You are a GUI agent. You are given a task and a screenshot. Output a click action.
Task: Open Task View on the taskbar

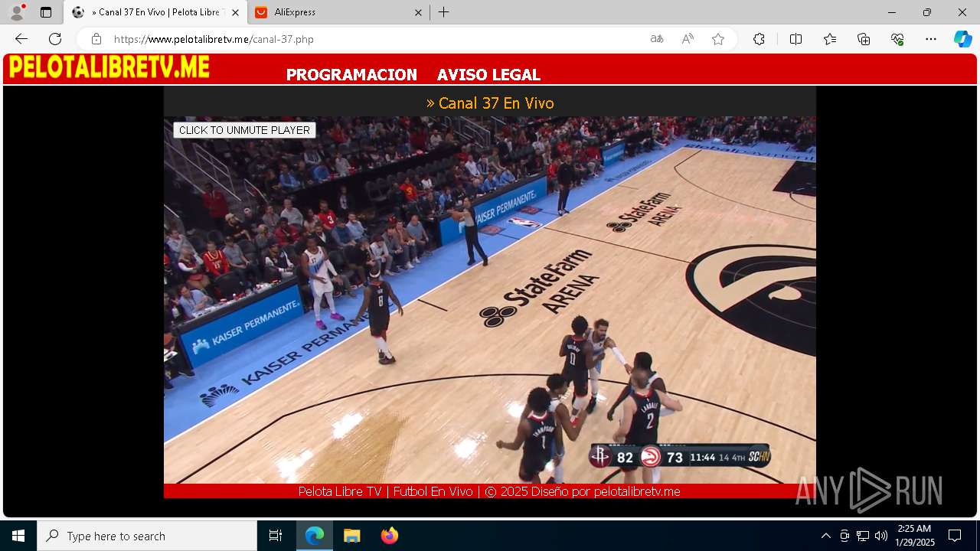coord(276,536)
